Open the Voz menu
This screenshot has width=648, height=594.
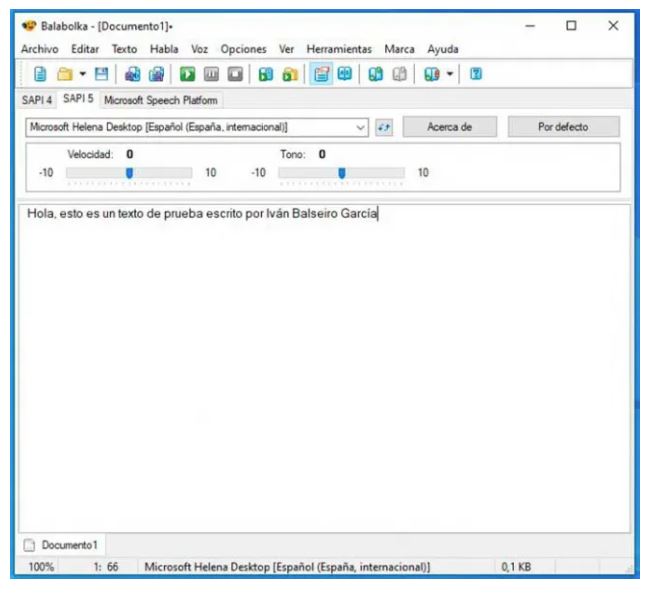pos(199,49)
